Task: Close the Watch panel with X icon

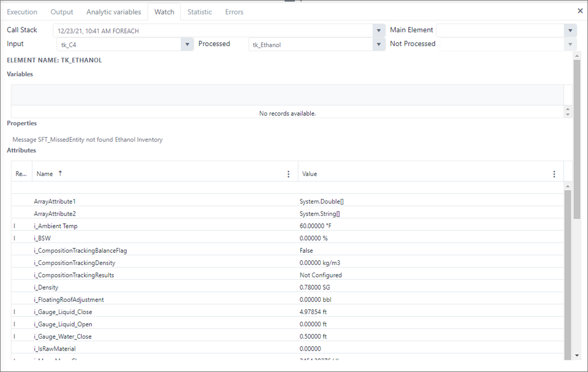Action: 580,11
